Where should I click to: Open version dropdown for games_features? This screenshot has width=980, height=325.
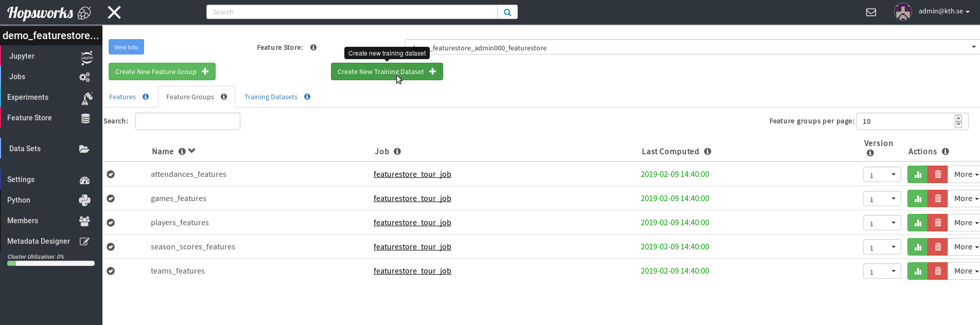[882, 199]
